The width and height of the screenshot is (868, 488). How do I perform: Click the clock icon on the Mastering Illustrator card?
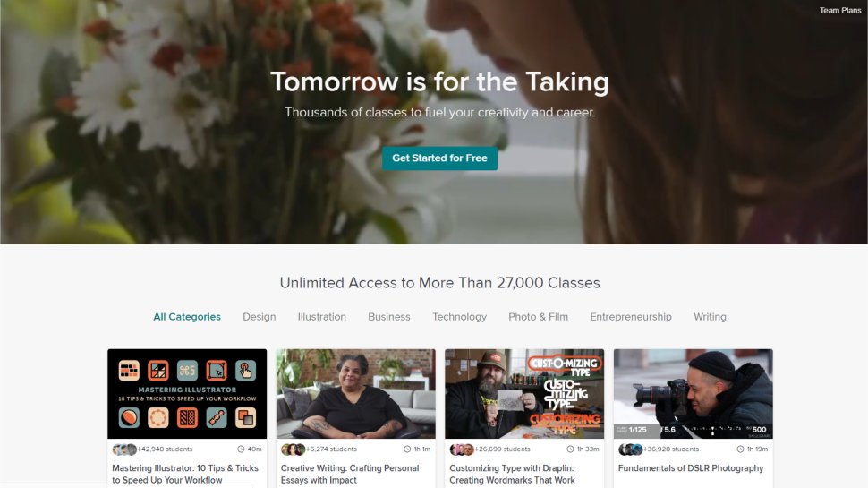[x=241, y=449]
